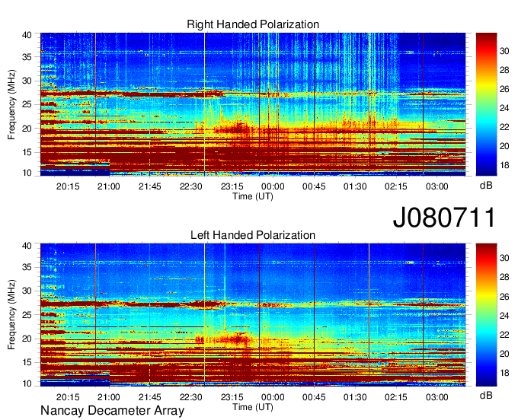Click the Right Handed plot's "Frequency (MHz)" axis label

[11, 104]
